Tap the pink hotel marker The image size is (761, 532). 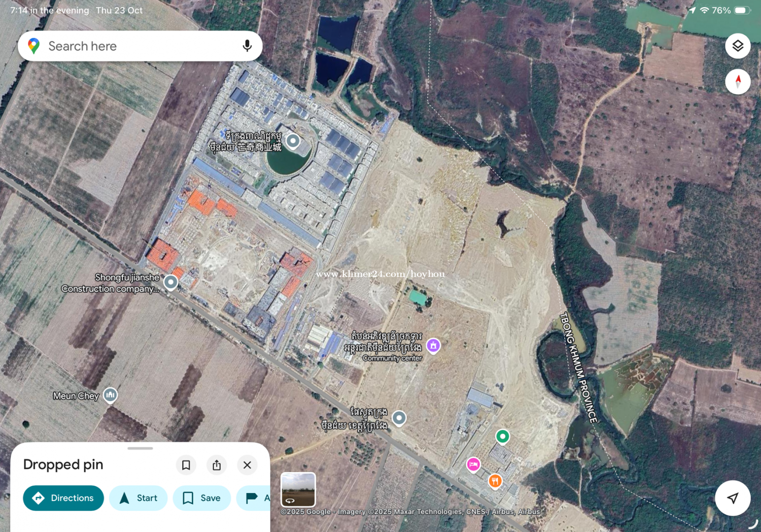click(x=473, y=465)
